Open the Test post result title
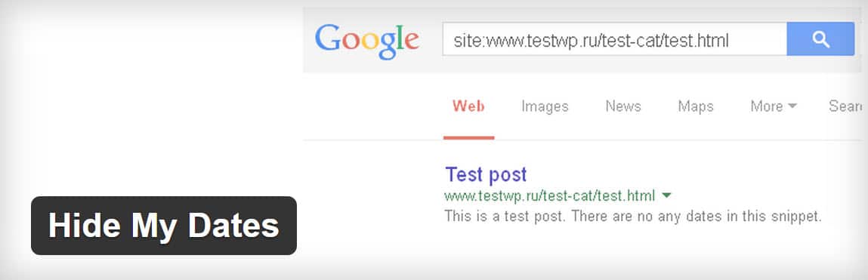This screenshot has width=868, height=280. coord(486,175)
